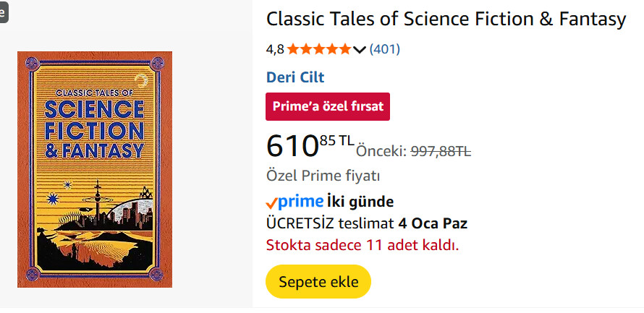Click the ÜCRETSİZ teslimat text

click(x=330, y=223)
